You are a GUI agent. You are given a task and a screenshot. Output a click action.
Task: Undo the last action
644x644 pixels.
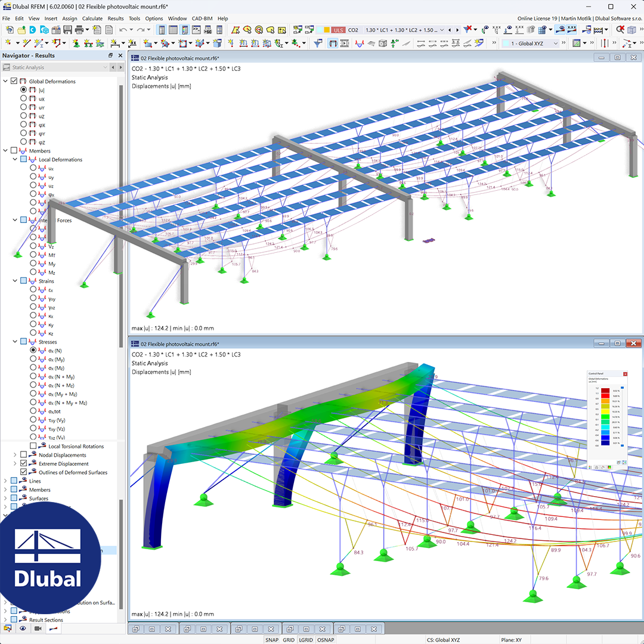point(123,30)
